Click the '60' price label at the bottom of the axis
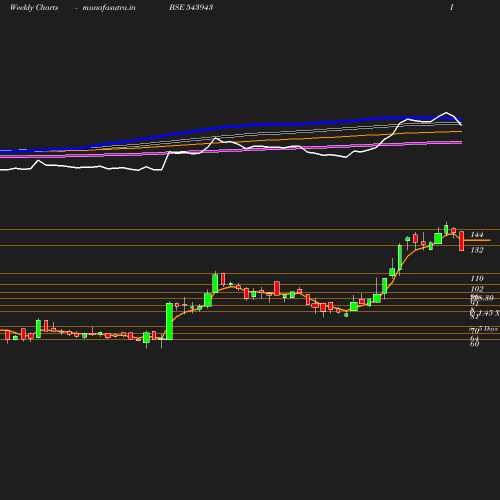The image size is (500, 500). pos(475,344)
